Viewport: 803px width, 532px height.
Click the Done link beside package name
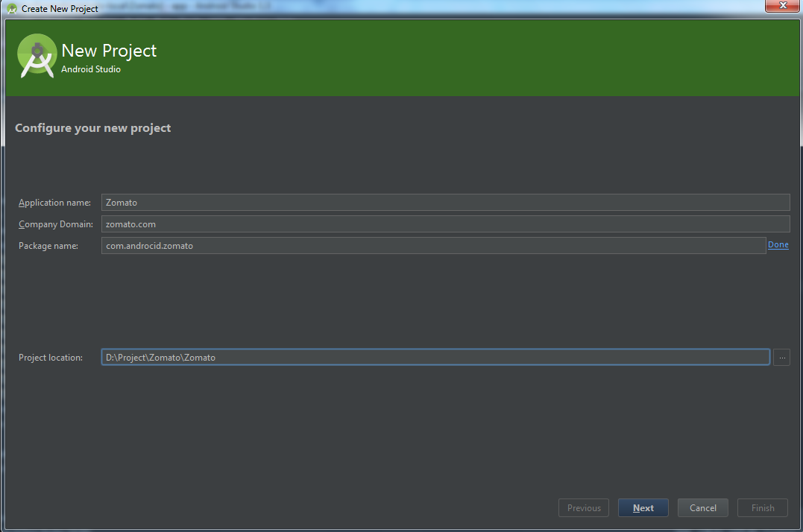[x=778, y=245]
